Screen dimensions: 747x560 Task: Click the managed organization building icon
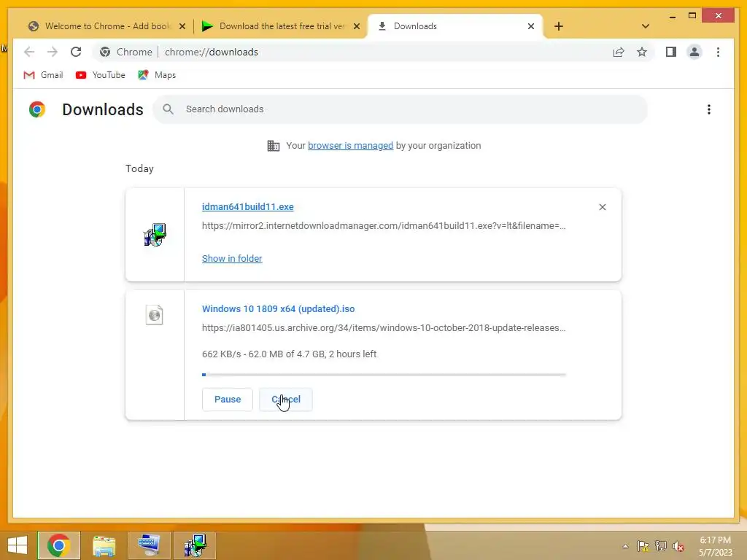point(274,146)
